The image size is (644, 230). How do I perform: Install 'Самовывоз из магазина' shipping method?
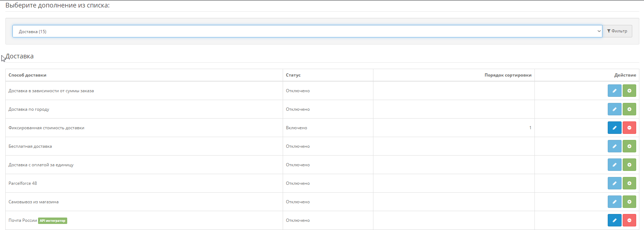[629, 202]
